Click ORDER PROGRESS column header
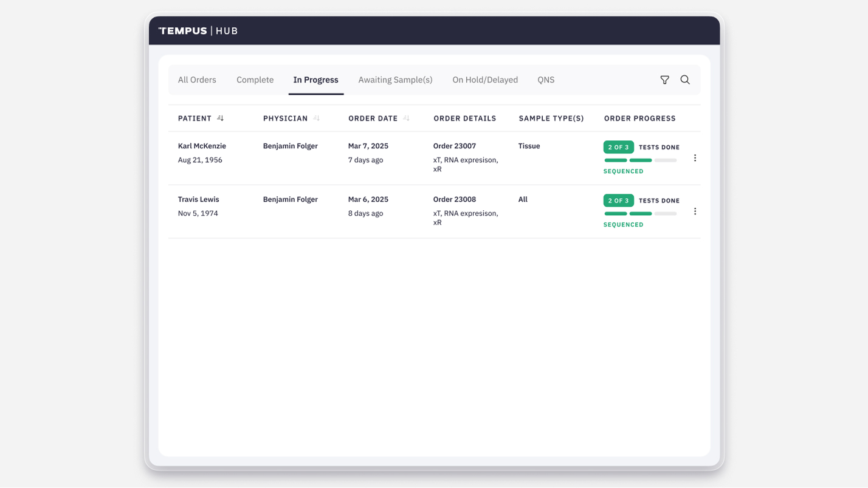The image size is (868, 488). coord(640,119)
